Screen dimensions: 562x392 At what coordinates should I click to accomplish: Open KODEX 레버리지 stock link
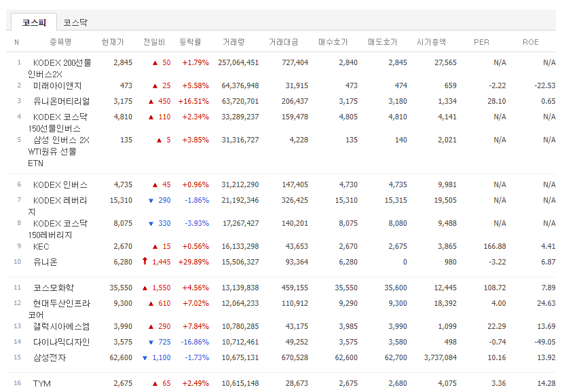pyautogui.click(x=57, y=206)
